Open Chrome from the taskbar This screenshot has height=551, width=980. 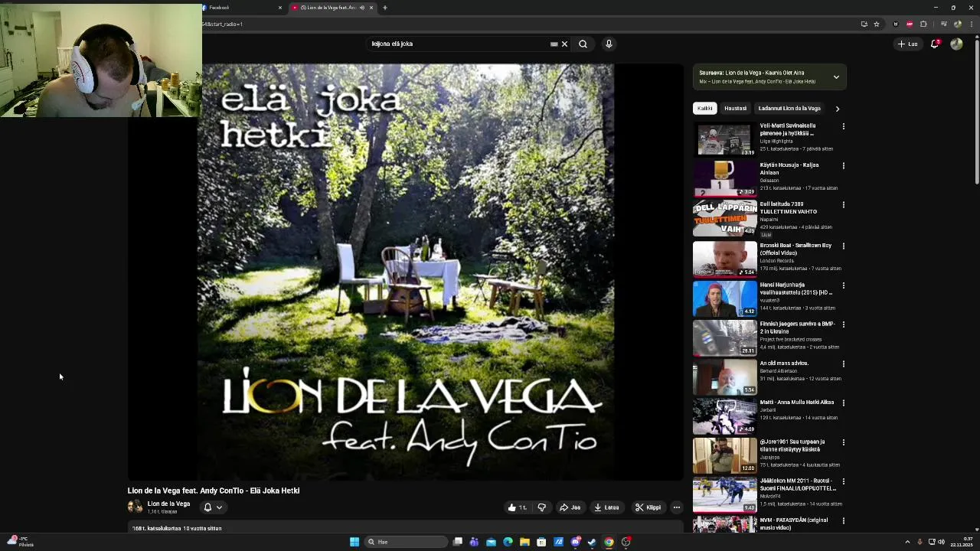(609, 542)
